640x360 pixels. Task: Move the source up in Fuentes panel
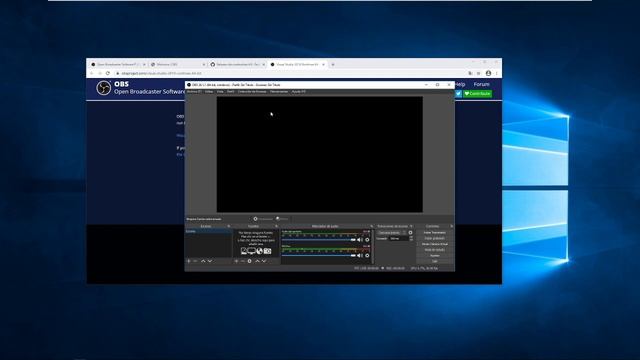coord(257,261)
